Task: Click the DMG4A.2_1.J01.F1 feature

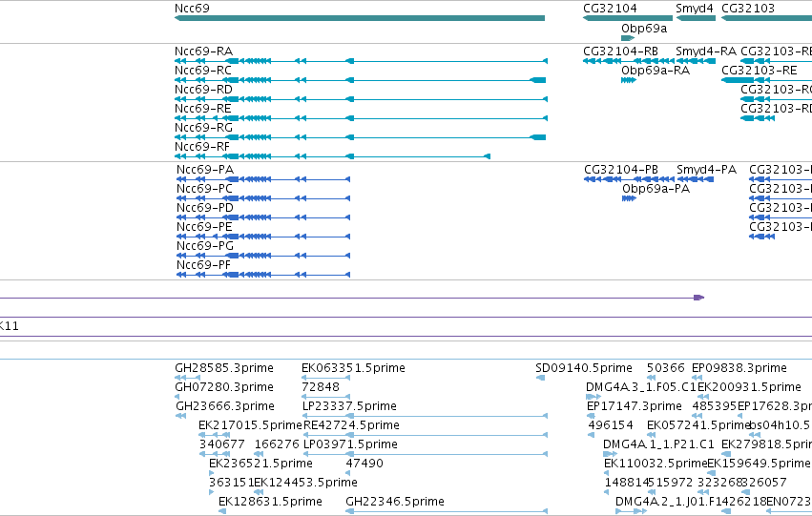Action: coord(632,511)
